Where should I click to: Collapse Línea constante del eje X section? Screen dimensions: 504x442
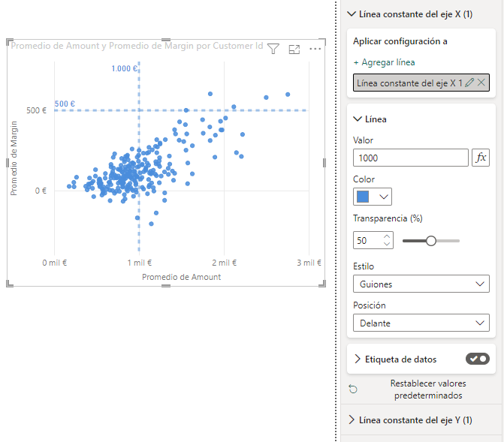352,14
